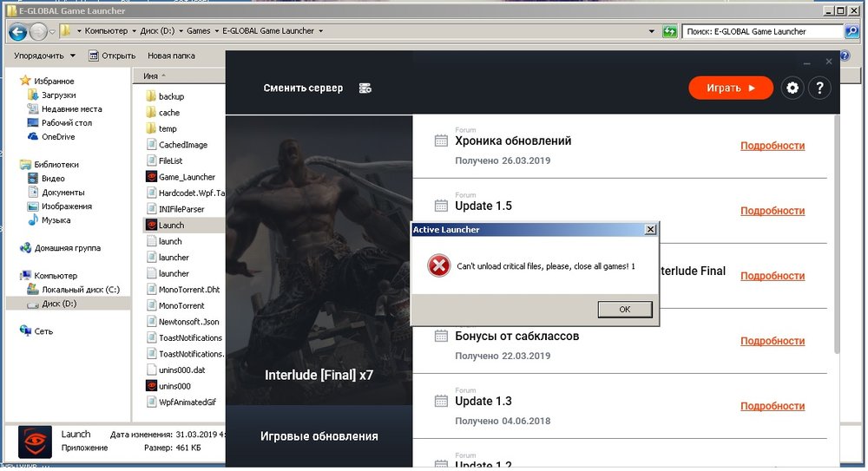This screenshot has width=868, height=471.
Task: Expand the address bar history dropdown arrow
Action: click(x=652, y=31)
